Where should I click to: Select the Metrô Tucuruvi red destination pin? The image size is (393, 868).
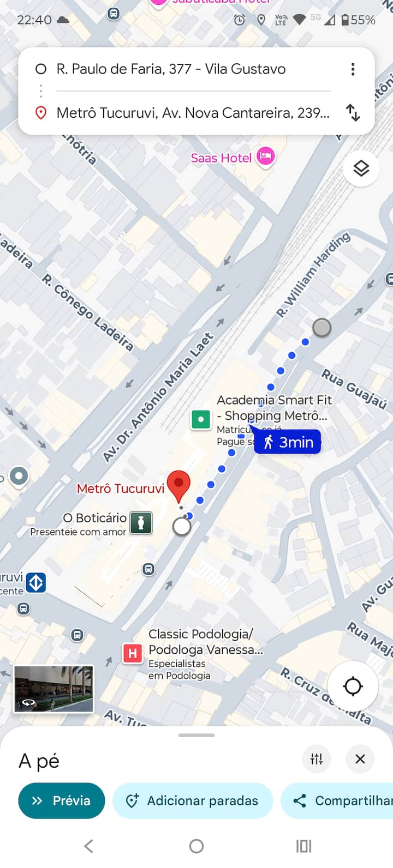[178, 486]
